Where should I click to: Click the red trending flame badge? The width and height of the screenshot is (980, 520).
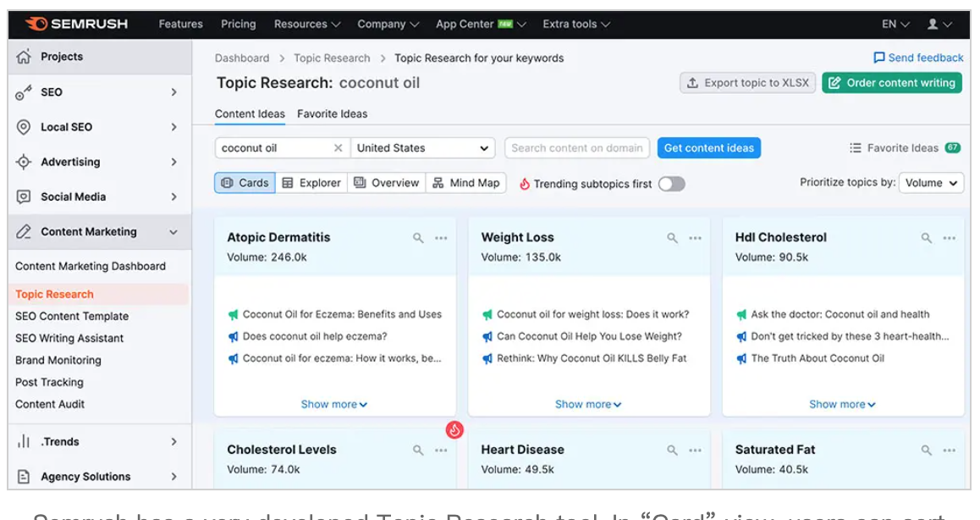pos(454,429)
